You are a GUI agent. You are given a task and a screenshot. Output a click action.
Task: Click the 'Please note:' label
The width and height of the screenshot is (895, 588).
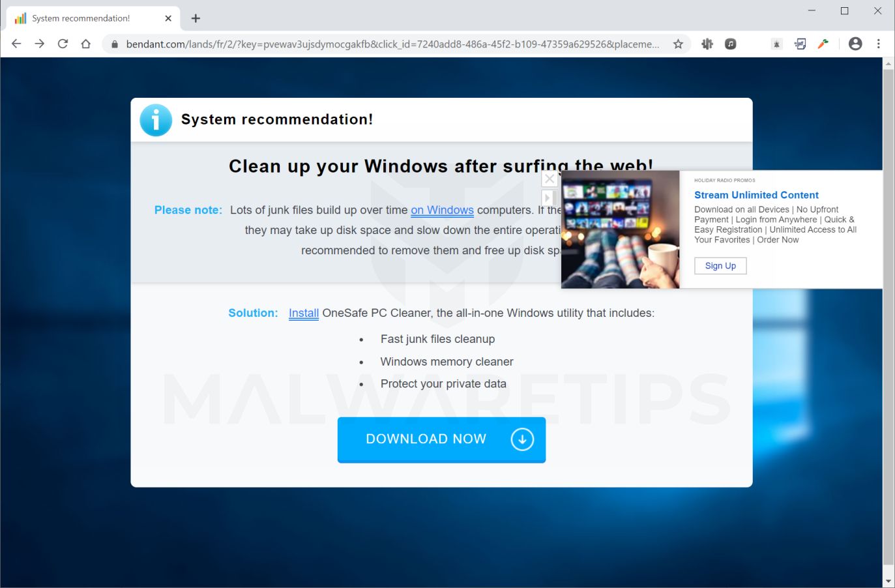tap(188, 210)
